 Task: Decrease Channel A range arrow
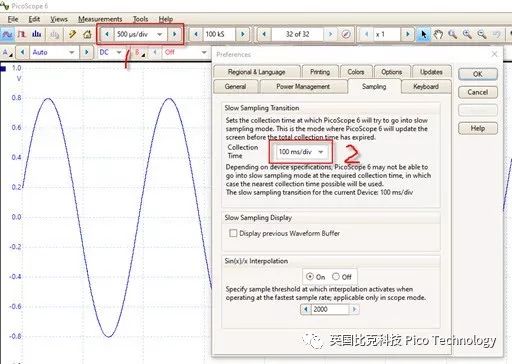[22, 52]
